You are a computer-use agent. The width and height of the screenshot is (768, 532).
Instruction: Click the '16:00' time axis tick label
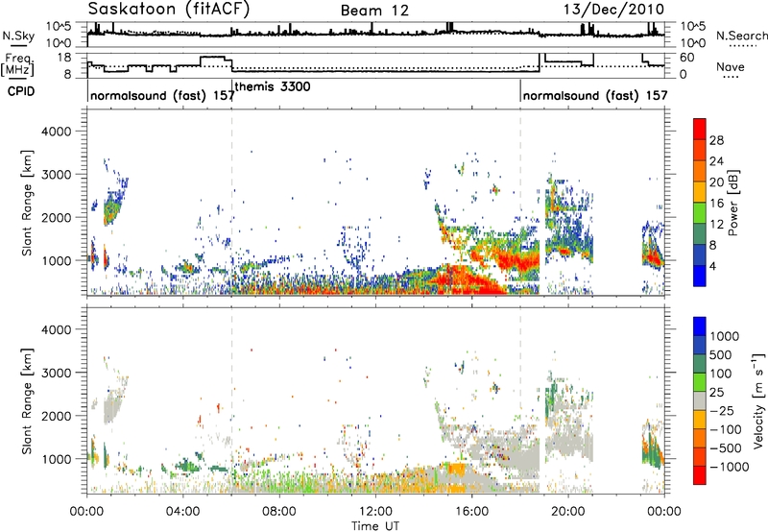(471, 512)
